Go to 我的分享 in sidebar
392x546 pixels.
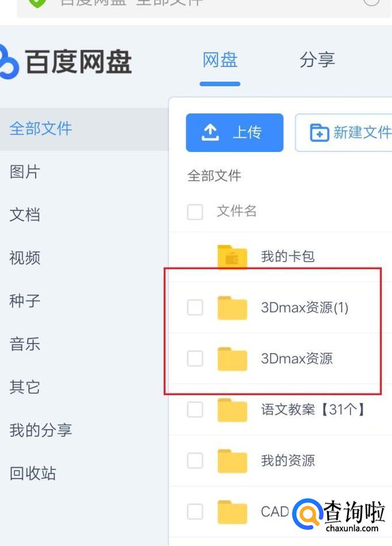(x=41, y=430)
